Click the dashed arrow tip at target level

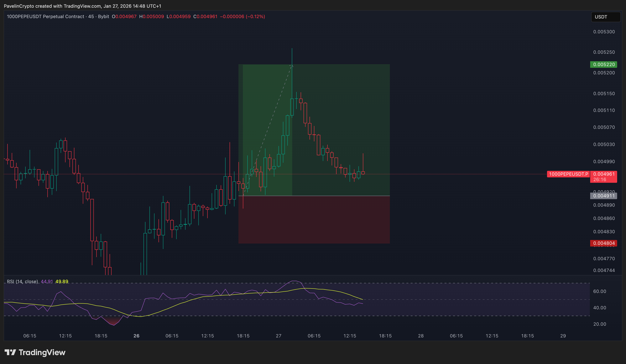[x=292, y=65]
